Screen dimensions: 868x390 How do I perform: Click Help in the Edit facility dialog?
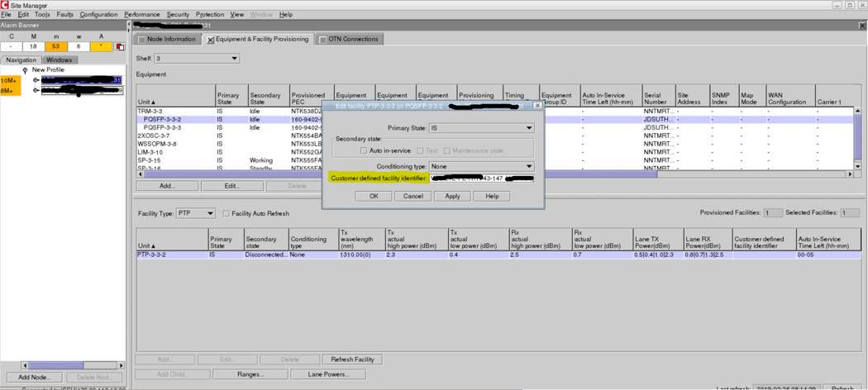point(492,196)
